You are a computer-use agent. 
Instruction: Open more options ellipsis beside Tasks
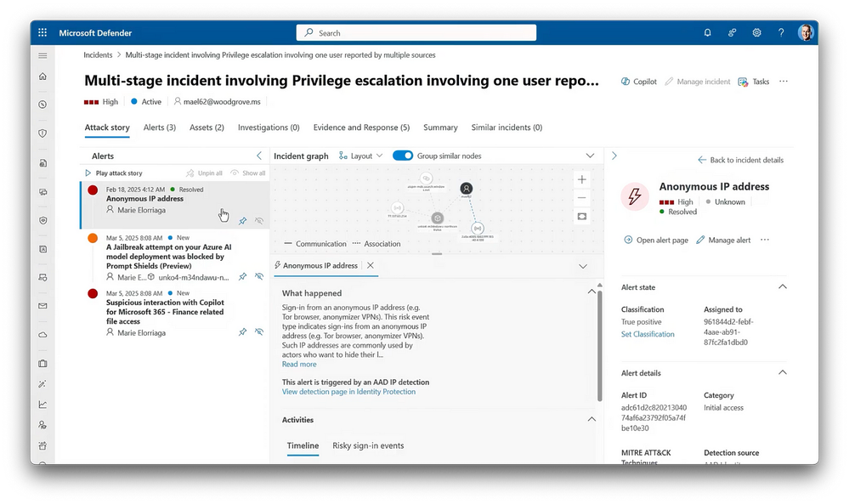pos(784,82)
